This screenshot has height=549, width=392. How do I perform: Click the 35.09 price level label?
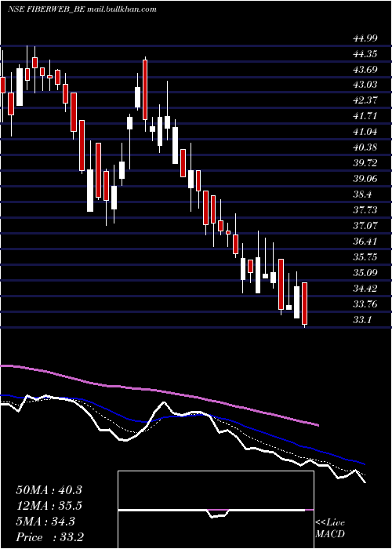point(365,272)
